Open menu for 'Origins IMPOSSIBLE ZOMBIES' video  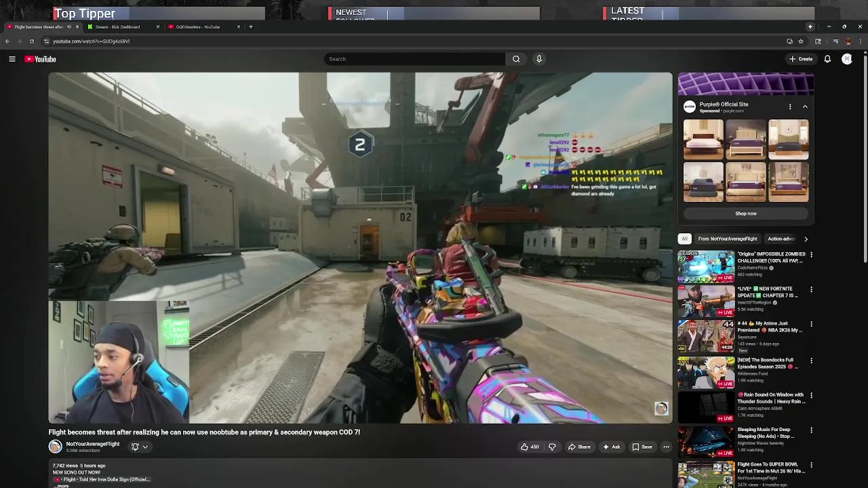coord(811,255)
